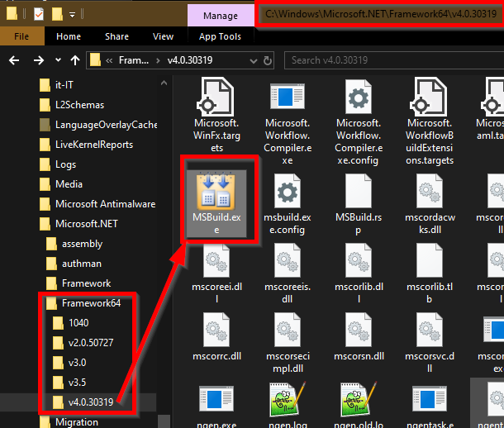Select the ngentask.exe file
The height and width of the screenshot is (428, 504).
click(430, 407)
